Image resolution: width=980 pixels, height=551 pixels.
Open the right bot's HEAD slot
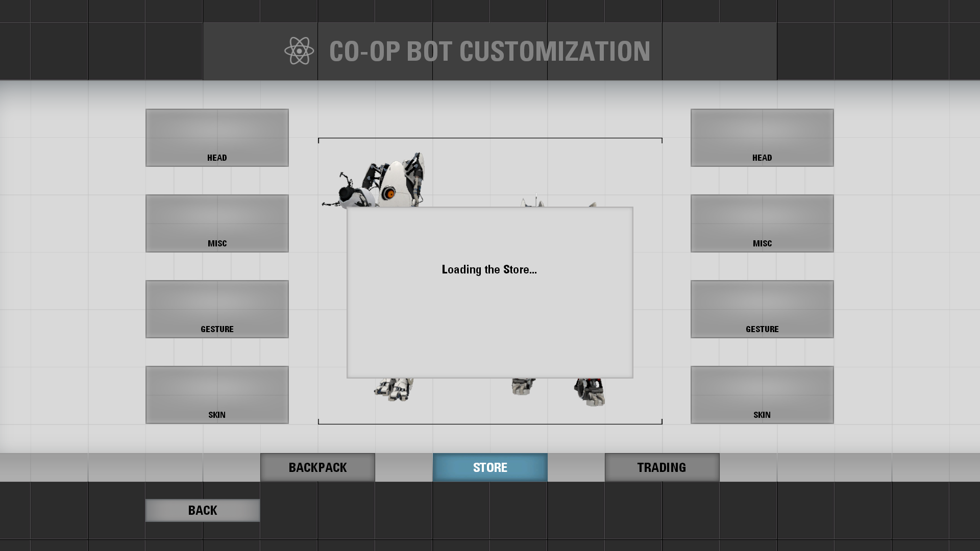click(762, 138)
